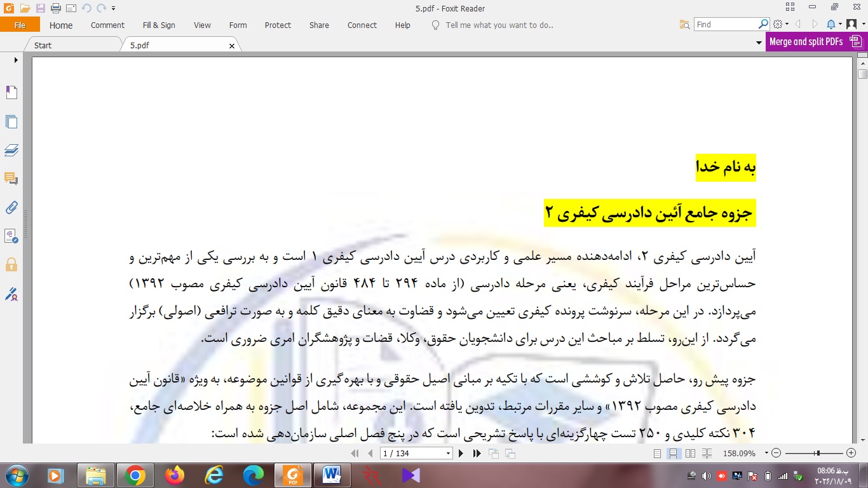This screenshot has height=488, width=868.
Task: Open the Protect ribbon tab
Action: pyautogui.click(x=278, y=25)
